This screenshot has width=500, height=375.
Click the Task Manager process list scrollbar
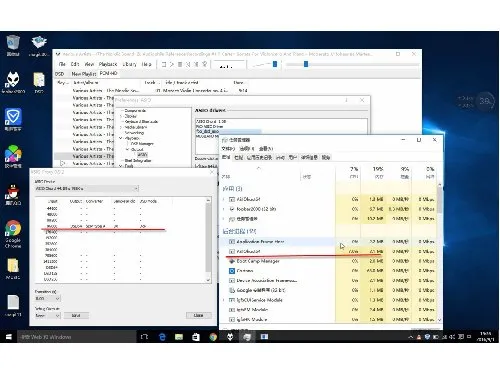(x=439, y=200)
